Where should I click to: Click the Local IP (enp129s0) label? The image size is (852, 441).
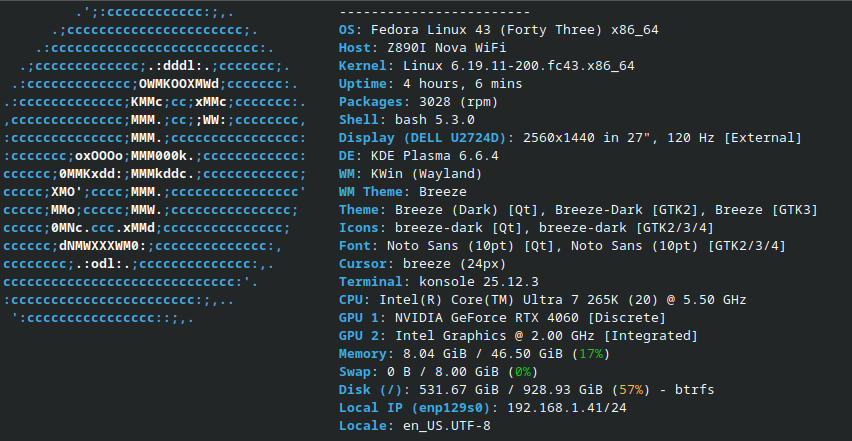click(x=415, y=407)
